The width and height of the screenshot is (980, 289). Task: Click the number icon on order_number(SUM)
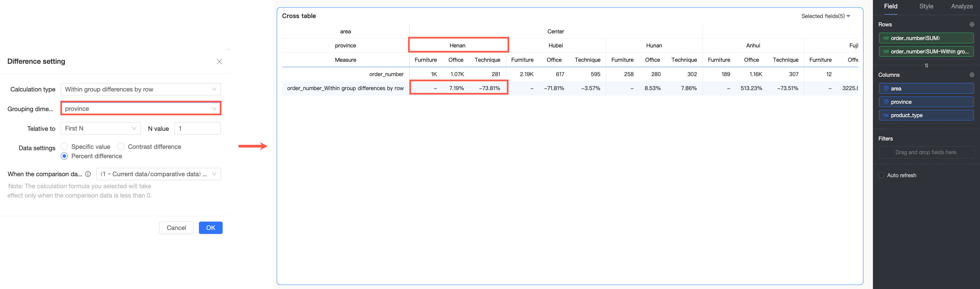click(x=886, y=38)
